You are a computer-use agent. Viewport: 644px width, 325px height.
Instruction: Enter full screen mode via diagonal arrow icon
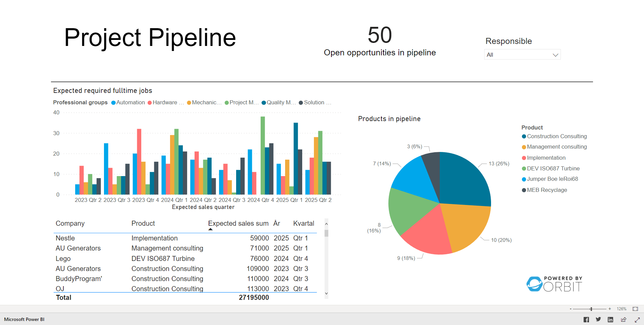[636, 319]
